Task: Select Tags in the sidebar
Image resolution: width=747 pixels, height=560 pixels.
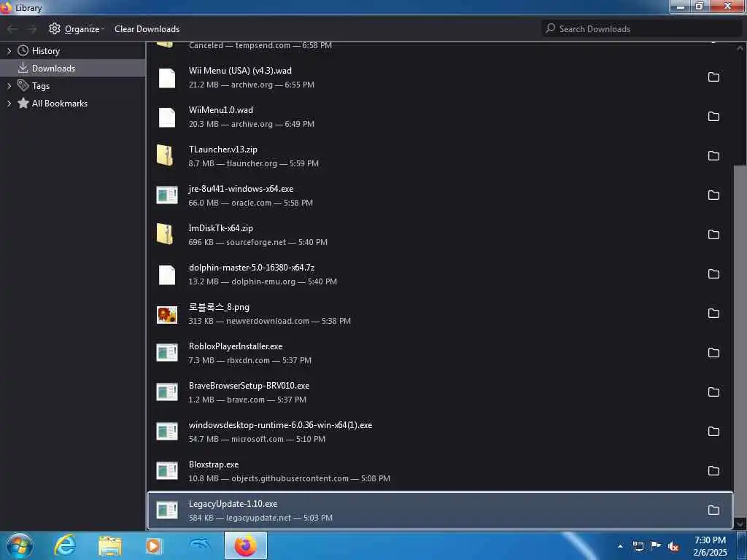Action: pos(41,86)
